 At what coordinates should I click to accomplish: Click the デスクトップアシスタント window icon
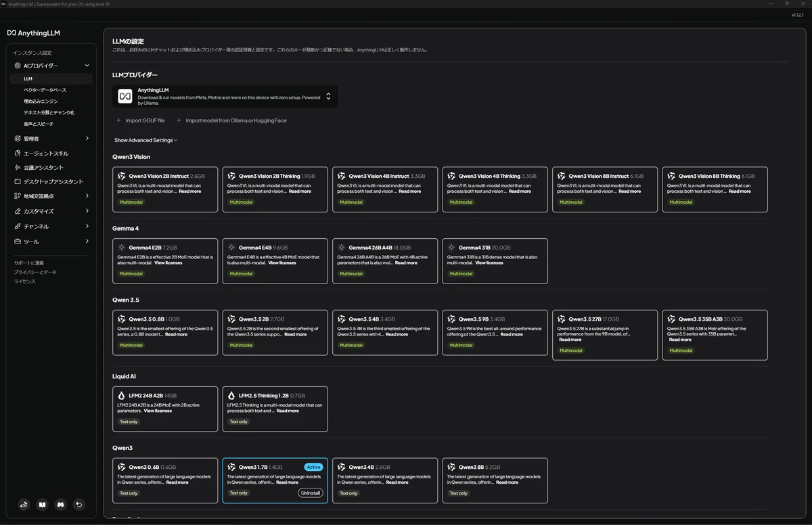click(x=18, y=182)
